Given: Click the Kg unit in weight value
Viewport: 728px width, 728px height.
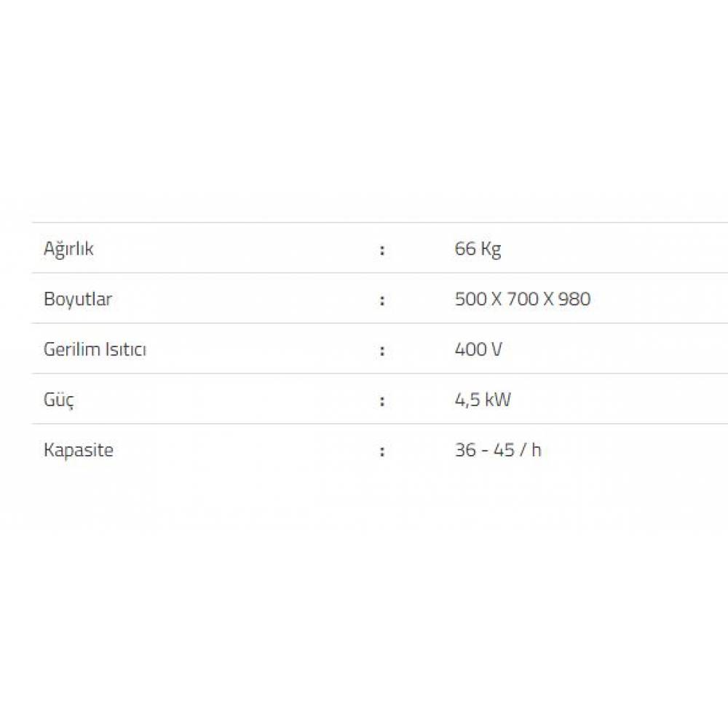Looking at the screenshot, I should (x=491, y=249).
